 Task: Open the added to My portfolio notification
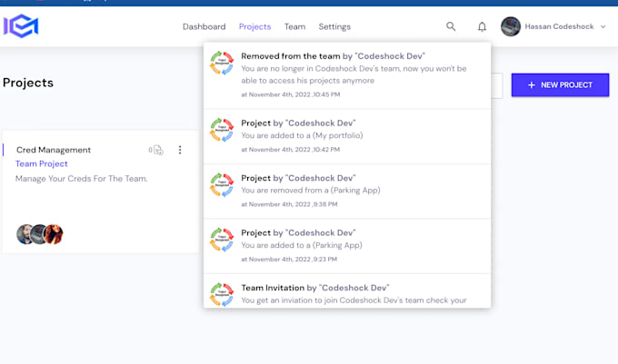[x=346, y=136]
